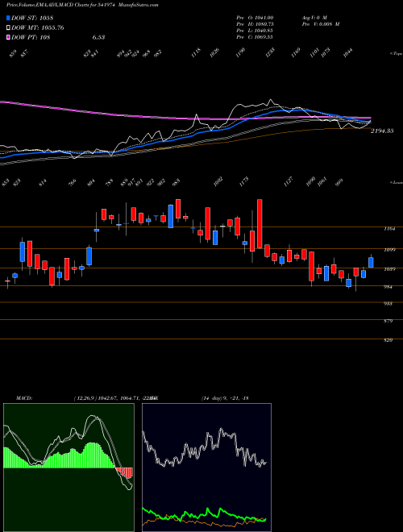
Task: Click the blue DOW ST legend swatch
Action: (8, 18)
